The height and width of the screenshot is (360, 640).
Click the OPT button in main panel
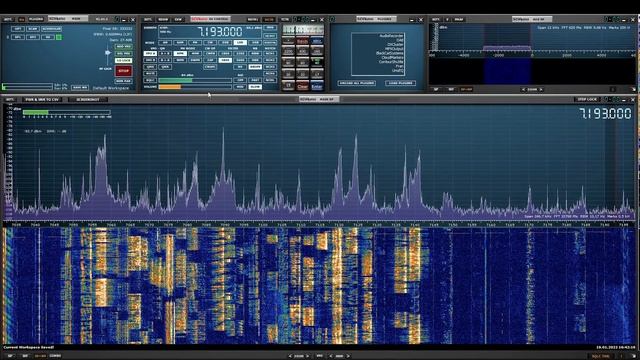(18, 29)
